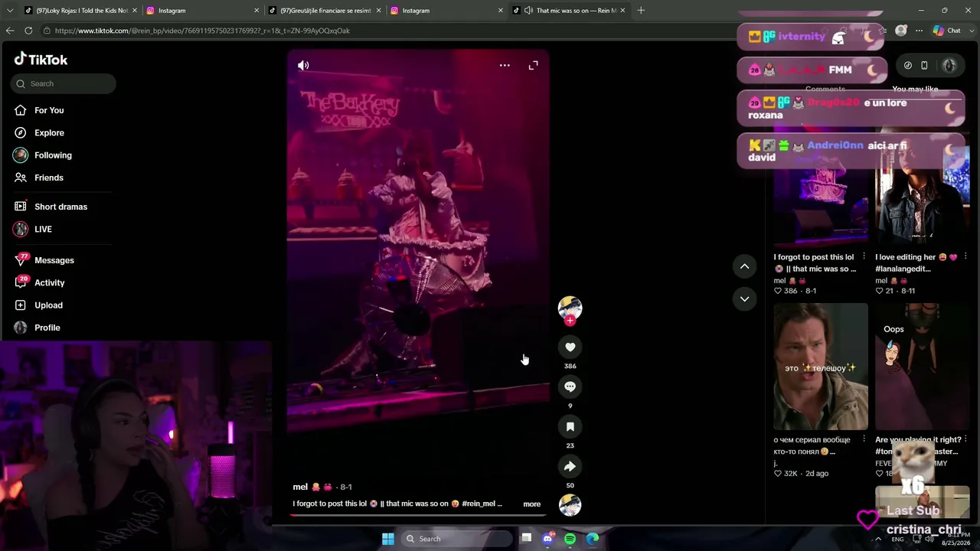980x551 pixels.
Task: Open the profile avatar menu at top right
Action: coord(949,65)
